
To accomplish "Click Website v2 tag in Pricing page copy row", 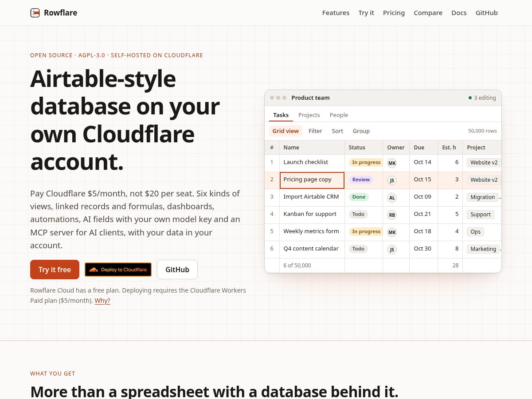I will [x=484, y=180].
